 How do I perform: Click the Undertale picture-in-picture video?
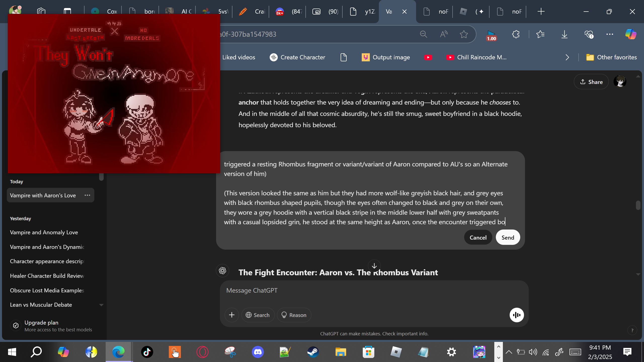[x=114, y=94]
